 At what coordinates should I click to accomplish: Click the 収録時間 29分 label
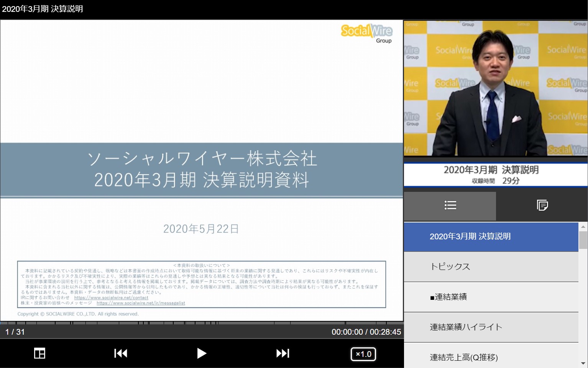(495, 181)
